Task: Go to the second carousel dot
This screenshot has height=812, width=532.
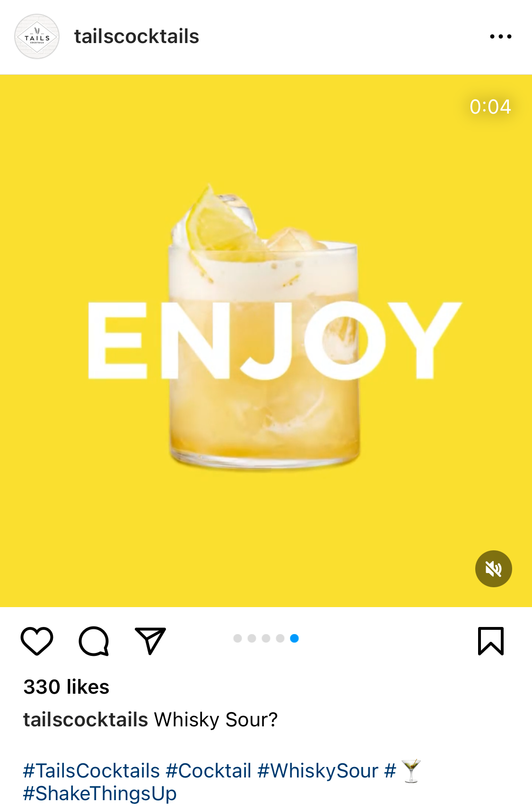Action: 252,638
